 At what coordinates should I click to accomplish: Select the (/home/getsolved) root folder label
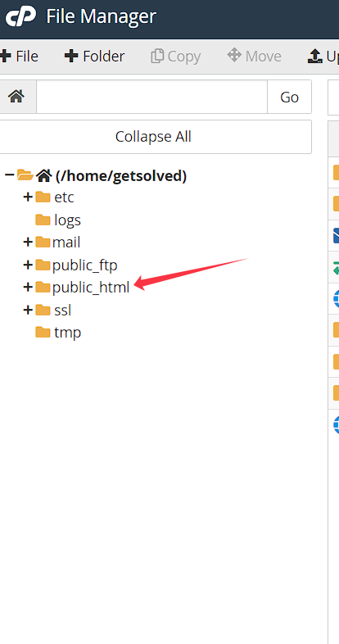click(x=121, y=176)
